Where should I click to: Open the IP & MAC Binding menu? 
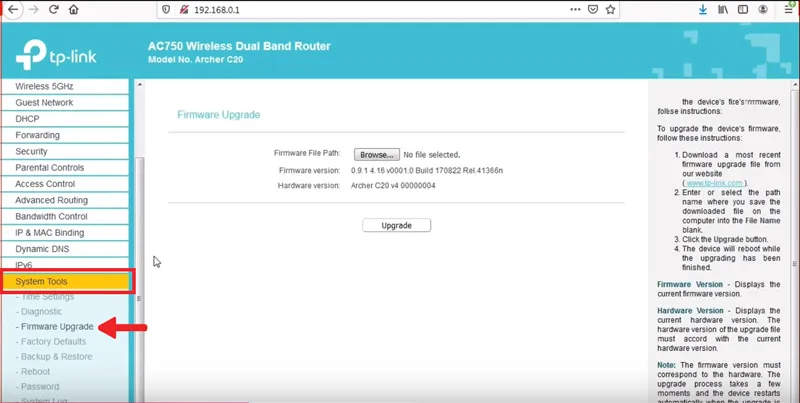tap(65, 233)
